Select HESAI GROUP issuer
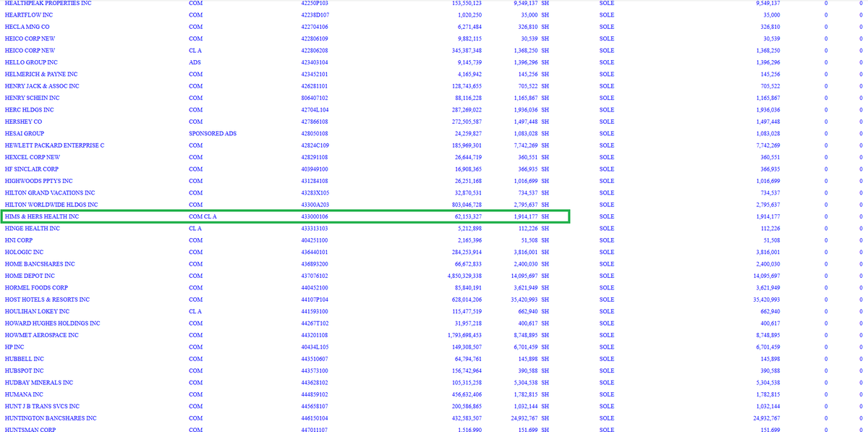This screenshot has height=432, width=868. tap(24, 133)
